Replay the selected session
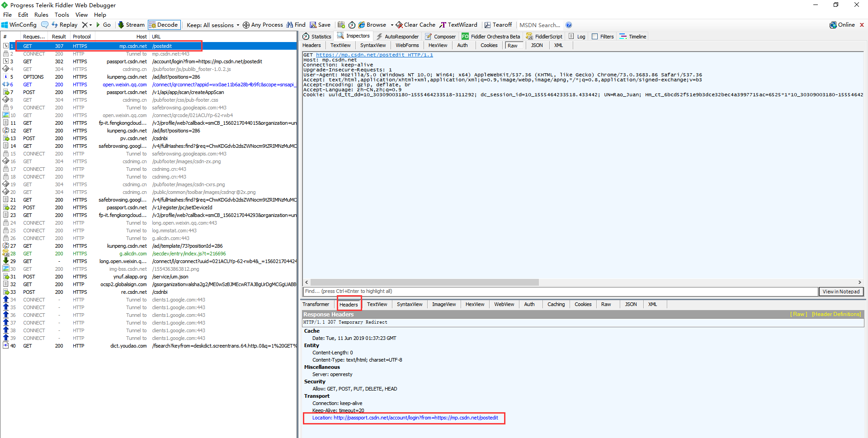This screenshot has width=868, height=438. [x=64, y=25]
